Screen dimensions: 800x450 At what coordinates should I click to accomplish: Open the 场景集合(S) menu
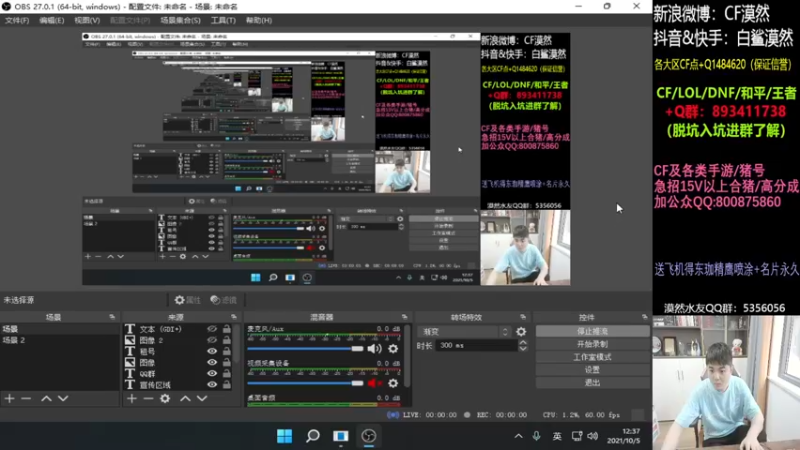click(180, 20)
